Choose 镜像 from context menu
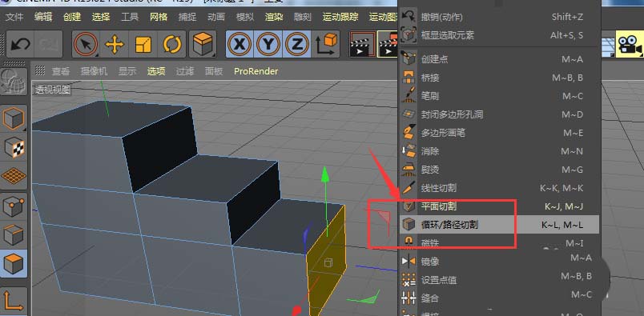The height and width of the screenshot is (316, 644). [x=499, y=261]
